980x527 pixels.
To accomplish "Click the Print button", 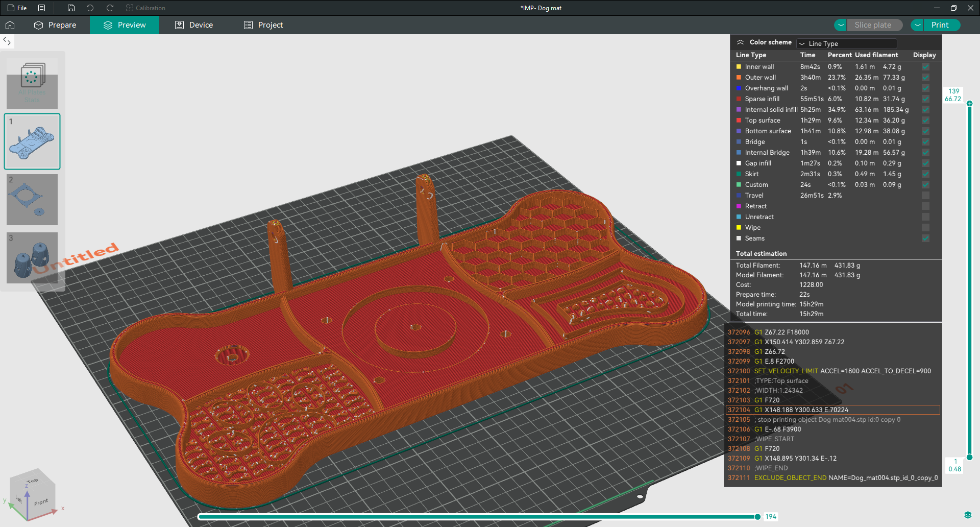I will click(x=940, y=25).
